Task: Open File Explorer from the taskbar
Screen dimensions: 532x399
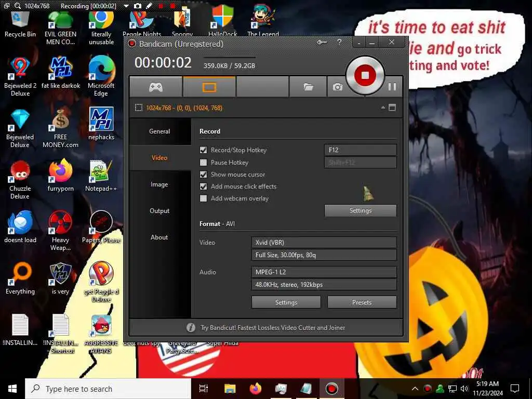Action: tap(230, 389)
